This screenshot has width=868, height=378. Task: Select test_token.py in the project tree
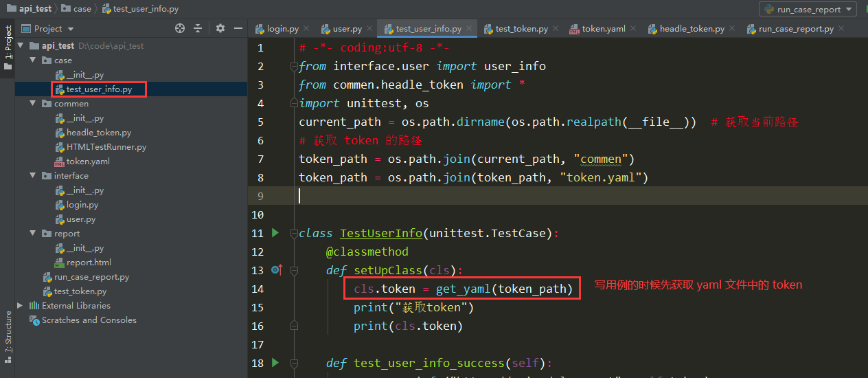coord(80,291)
